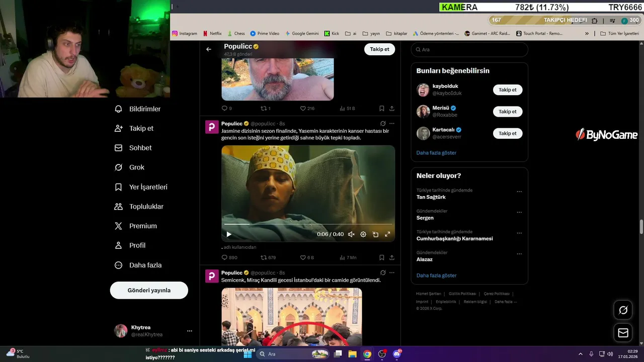
Task: Open options dots for Sergen trend
Action: tap(519, 212)
